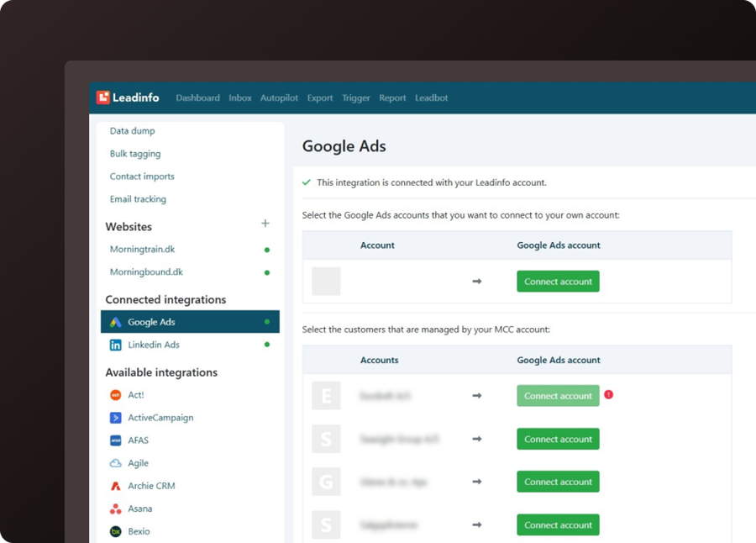Choose the AFAS integration icon
This screenshot has width=756, height=543.
click(x=116, y=440)
